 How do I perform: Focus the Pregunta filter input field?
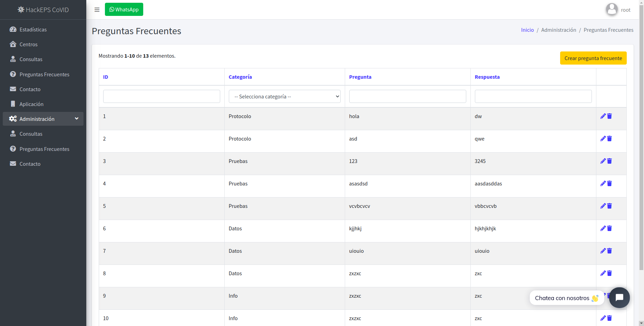coord(407,96)
